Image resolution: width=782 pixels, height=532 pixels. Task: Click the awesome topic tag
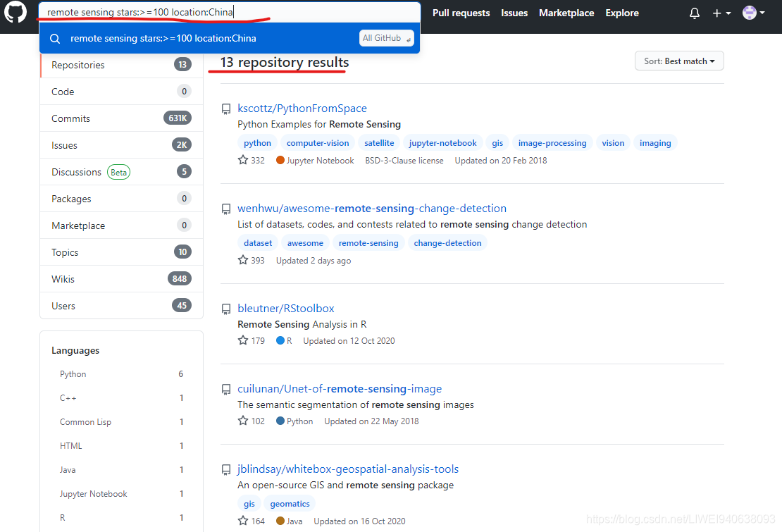coord(305,243)
